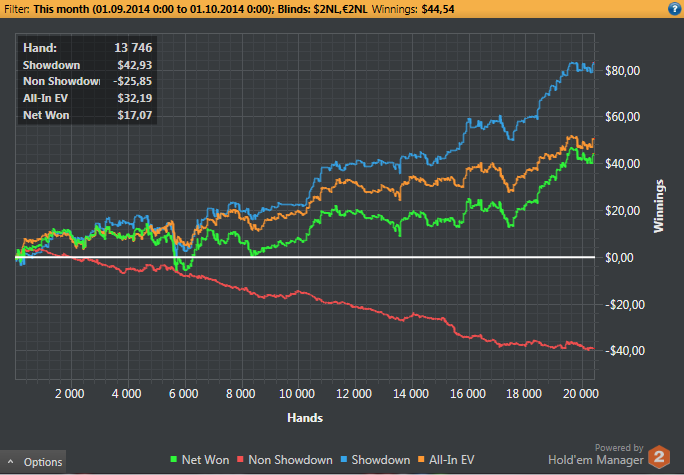Click the -$20,00 axis label

coord(624,304)
